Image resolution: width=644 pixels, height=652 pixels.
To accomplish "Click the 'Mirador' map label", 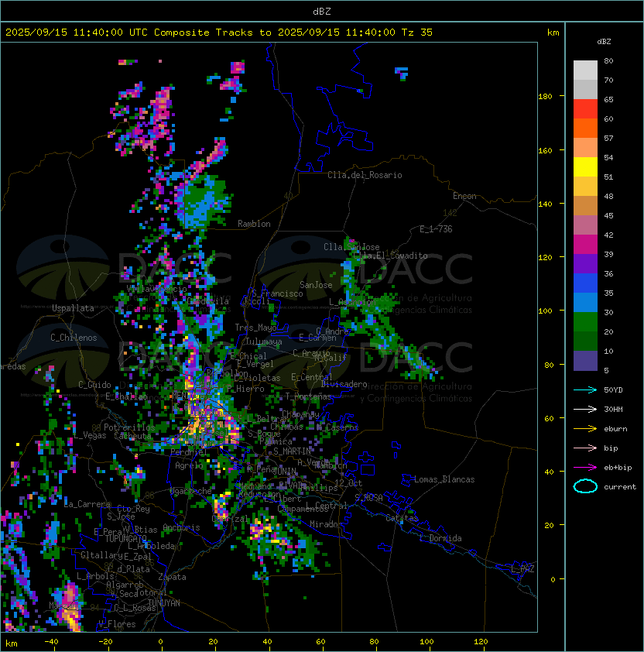I will pyautogui.click(x=327, y=524).
